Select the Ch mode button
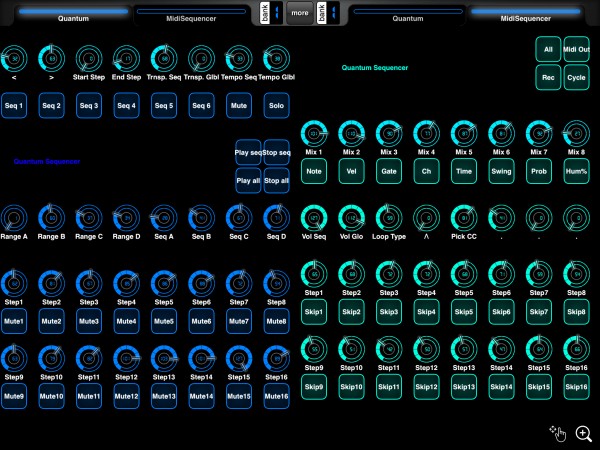The width and height of the screenshot is (600, 450). pos(426,171)
